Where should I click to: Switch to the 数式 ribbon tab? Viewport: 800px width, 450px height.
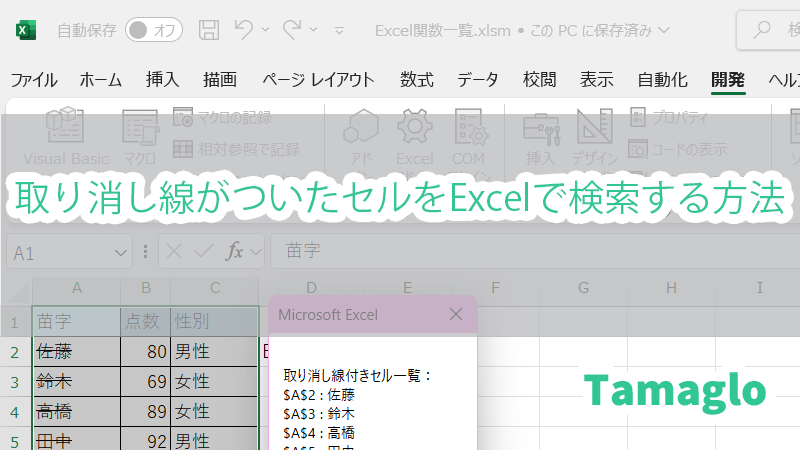(x=416, y=80)
